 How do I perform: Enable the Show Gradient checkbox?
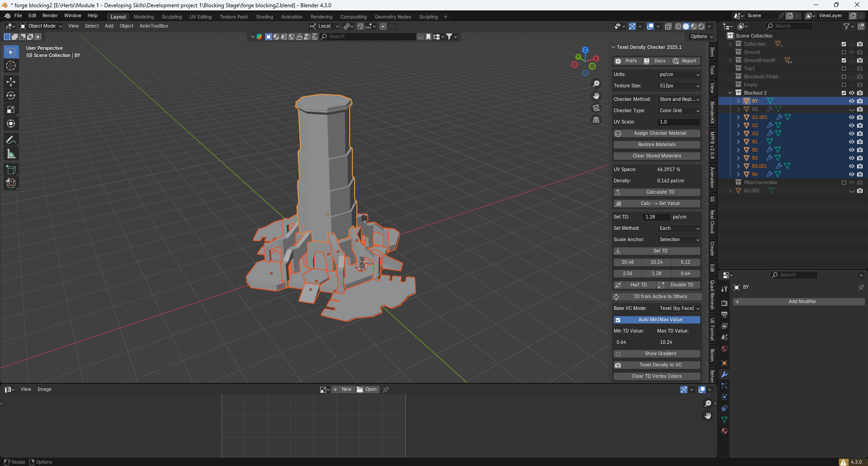618,354
